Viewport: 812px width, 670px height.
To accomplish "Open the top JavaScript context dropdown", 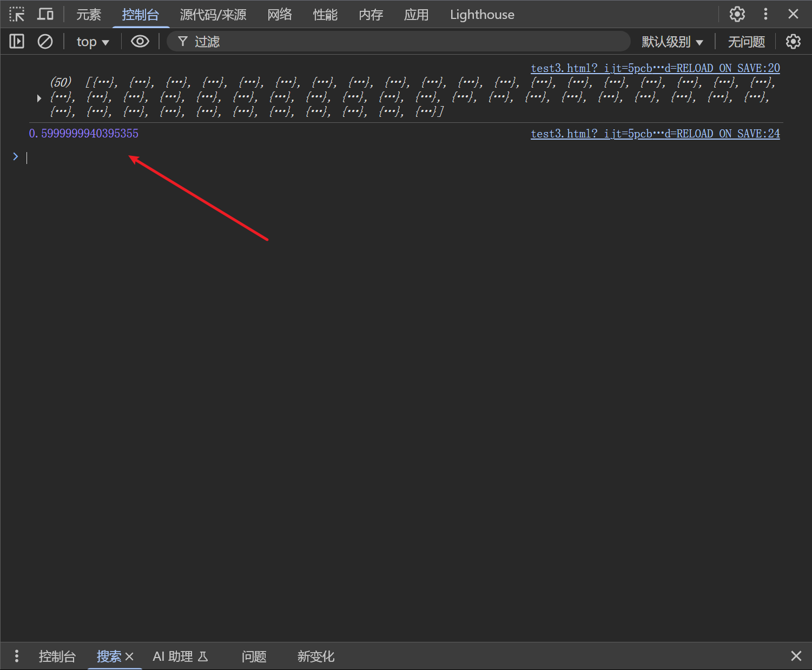I will click(93, 42).
